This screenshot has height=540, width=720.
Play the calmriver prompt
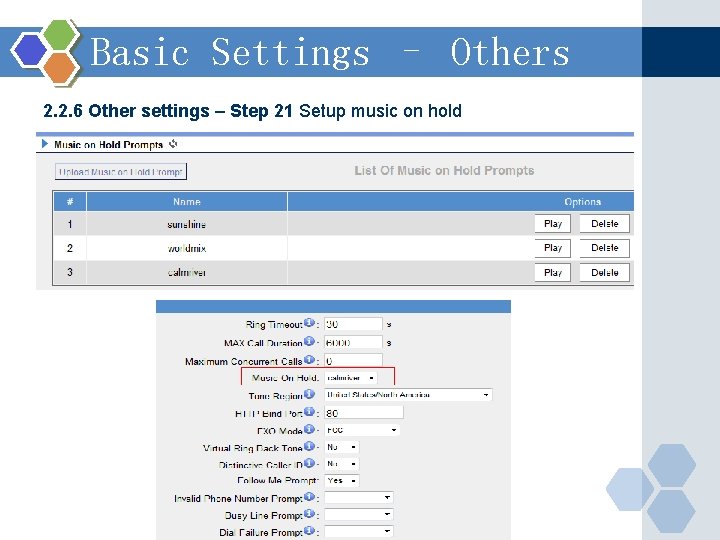[552, 272]
